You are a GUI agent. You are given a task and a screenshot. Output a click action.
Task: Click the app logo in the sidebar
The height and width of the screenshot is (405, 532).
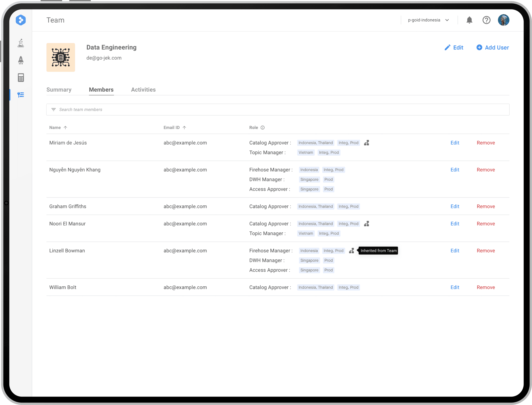(21, 20)
